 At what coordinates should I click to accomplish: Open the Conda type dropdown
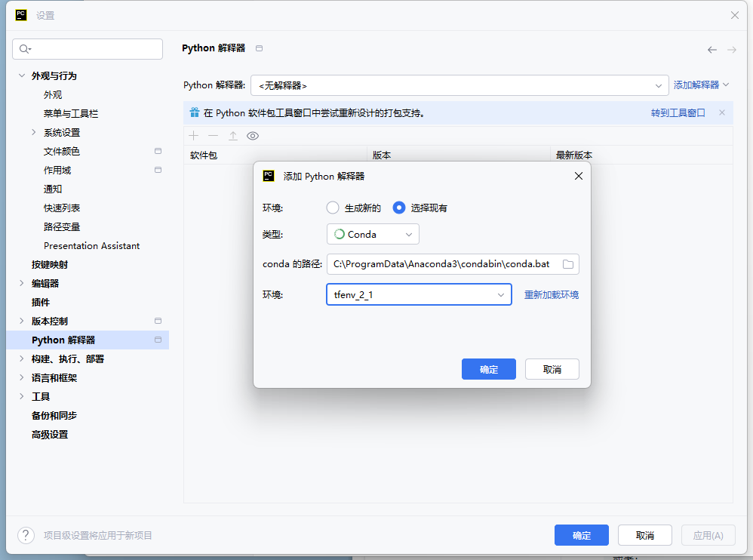pyautogui.click(x=373, y=234)
